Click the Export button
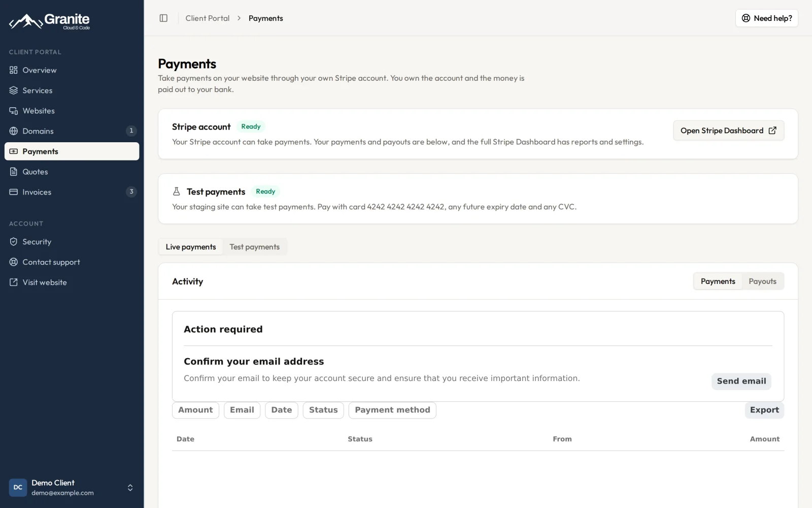This screenshot has width=812, height=508. pos(764,410)
